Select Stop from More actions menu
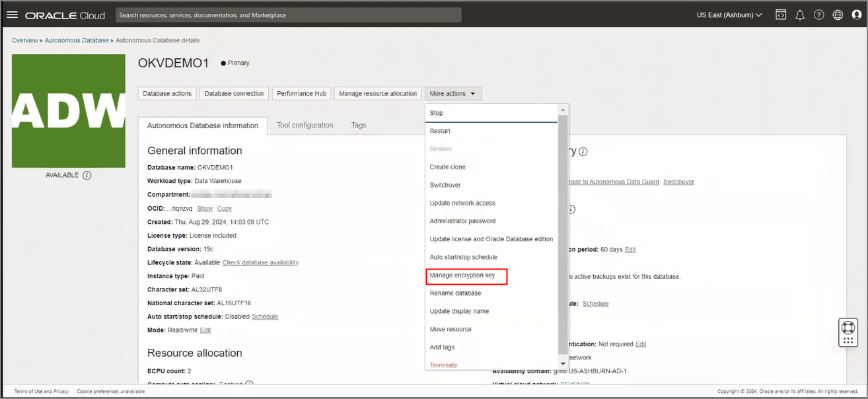 point(491,113)
